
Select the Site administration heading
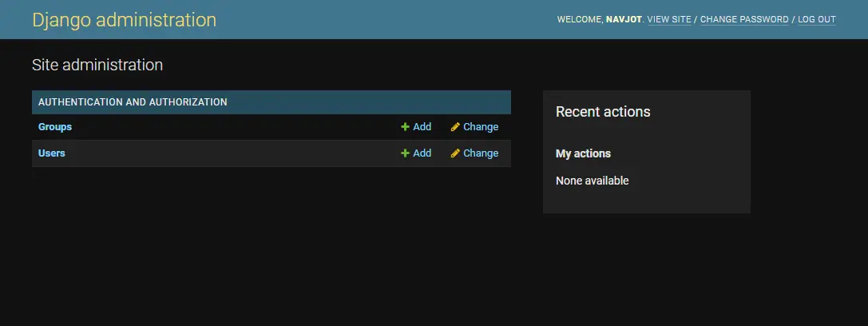click(x=97, y=65)
